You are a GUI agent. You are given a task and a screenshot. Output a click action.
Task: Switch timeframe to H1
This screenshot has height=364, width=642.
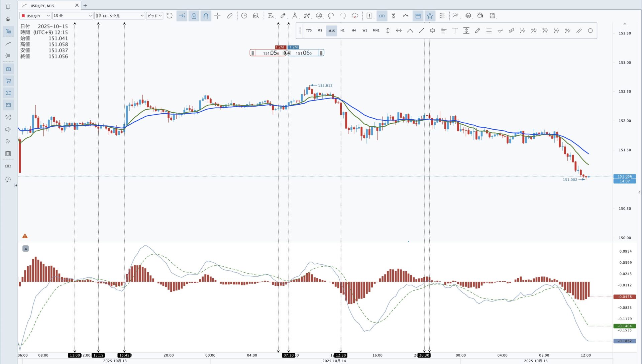342,31
